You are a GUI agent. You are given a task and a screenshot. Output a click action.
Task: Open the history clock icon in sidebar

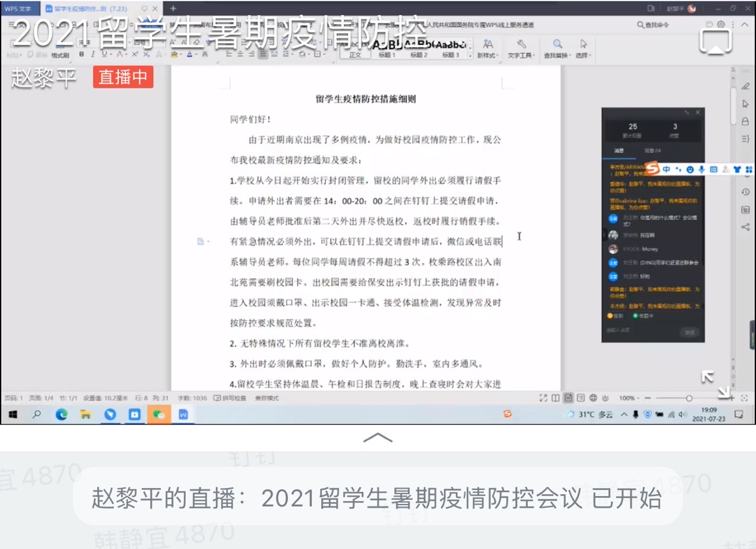tap(746, 192)
